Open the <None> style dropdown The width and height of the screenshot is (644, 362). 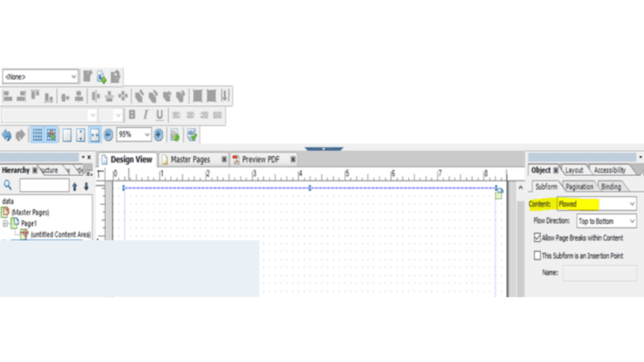74,77
